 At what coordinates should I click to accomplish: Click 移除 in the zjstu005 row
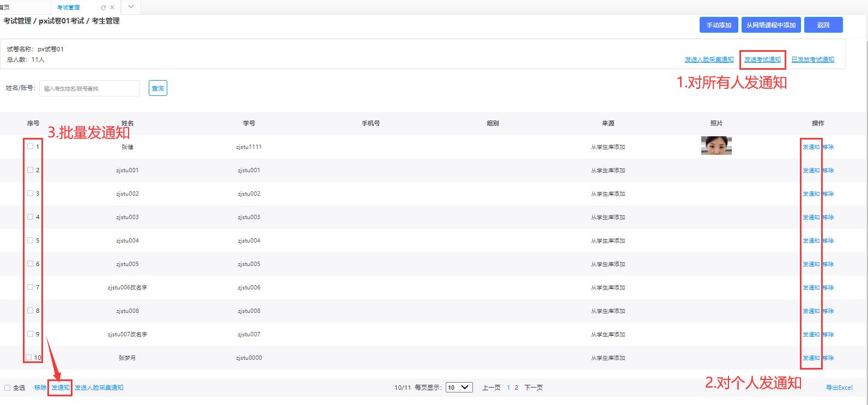coord(828,264)
